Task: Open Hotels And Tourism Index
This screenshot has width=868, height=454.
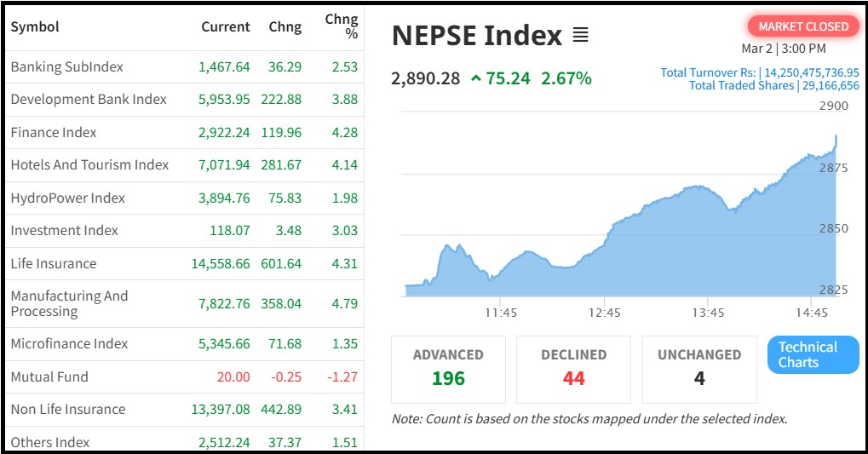Action: click(89, 164)
